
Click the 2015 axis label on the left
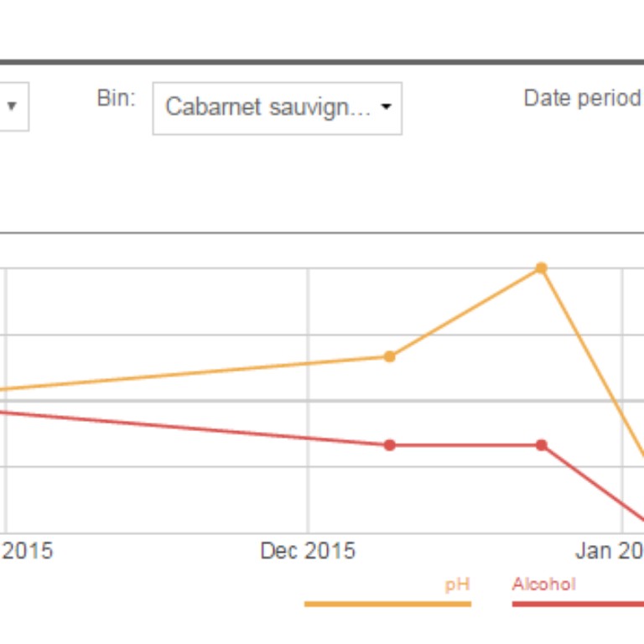[x=27, y=551]
